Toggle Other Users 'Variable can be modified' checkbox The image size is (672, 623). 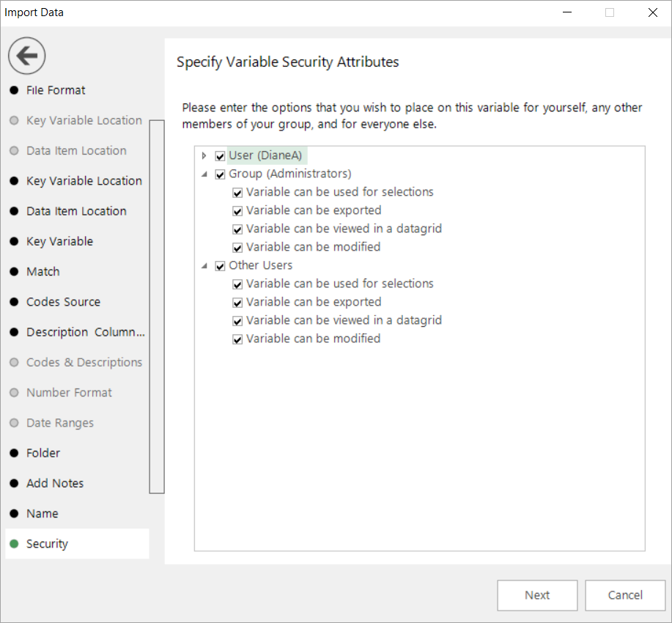[237, 339]
